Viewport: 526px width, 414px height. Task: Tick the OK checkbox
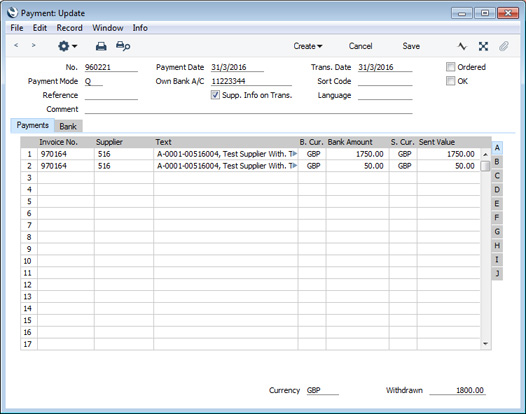[450, 81]
